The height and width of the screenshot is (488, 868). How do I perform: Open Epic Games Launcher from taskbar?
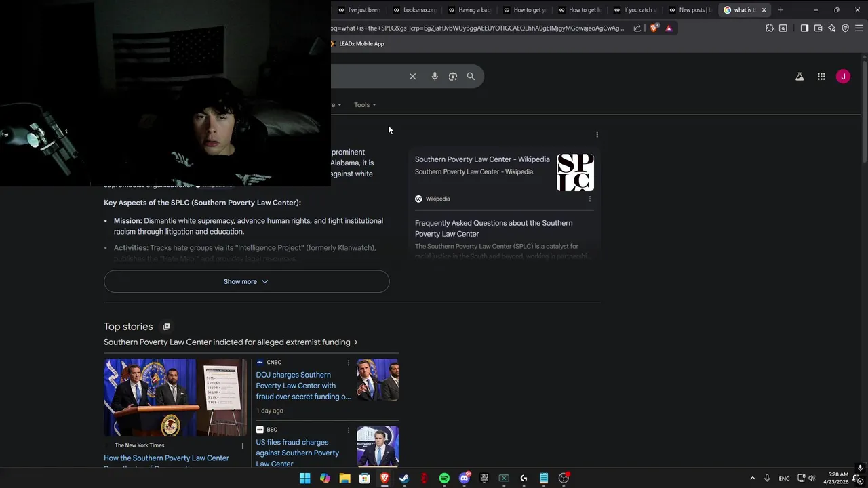click(484, 478)
